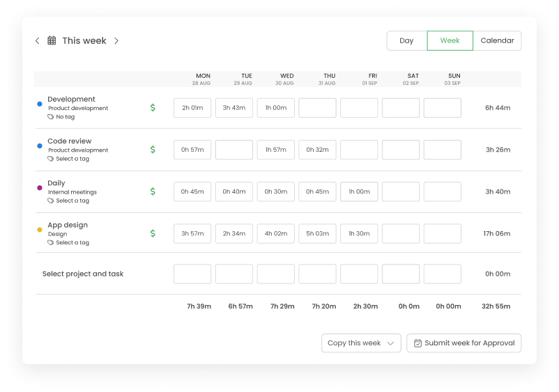This screenshot has height=392, width=559.
Task: Edit Development Wednesday 1h 00m field
Action: [275, 107]
